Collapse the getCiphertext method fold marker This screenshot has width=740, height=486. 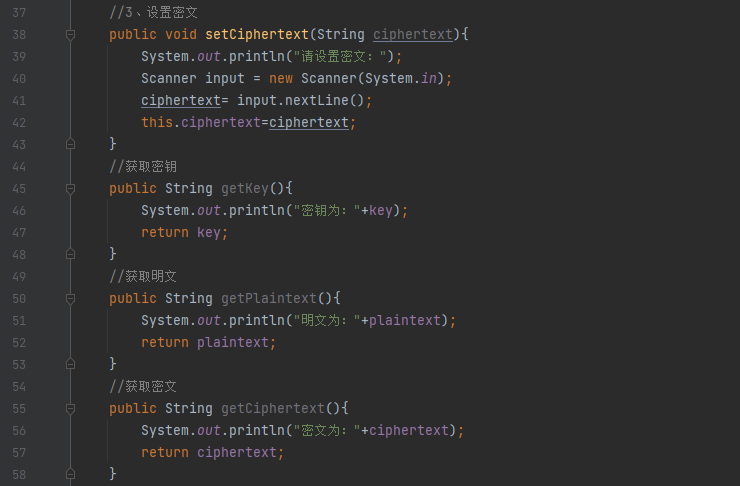click(x=70, y=409)
